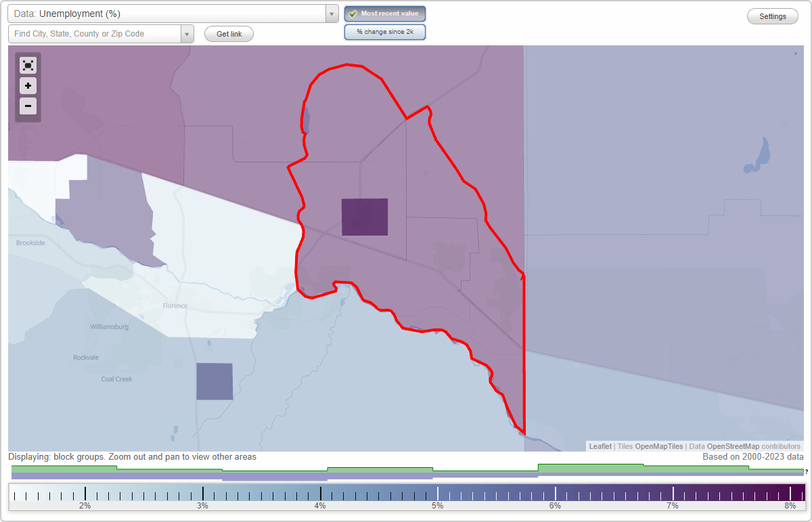This screenshot has width=812, height=522.
Task: Select the Most recent value tab
Action: point(384,14)
